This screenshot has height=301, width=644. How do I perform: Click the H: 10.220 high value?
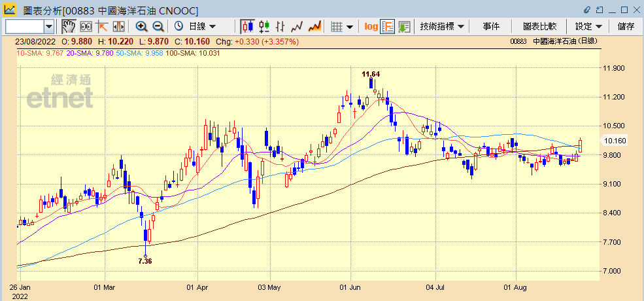[x=115, y=41]
